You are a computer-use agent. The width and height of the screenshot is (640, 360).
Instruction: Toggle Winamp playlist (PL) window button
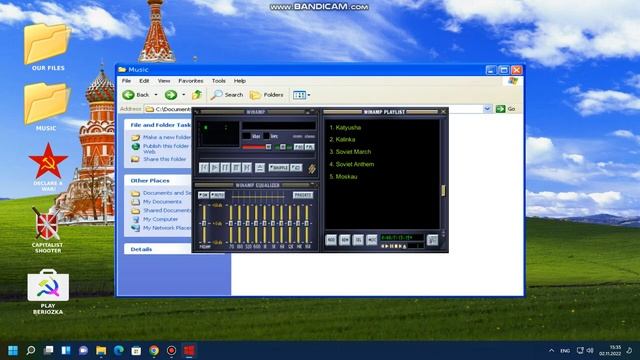(310, 147)
